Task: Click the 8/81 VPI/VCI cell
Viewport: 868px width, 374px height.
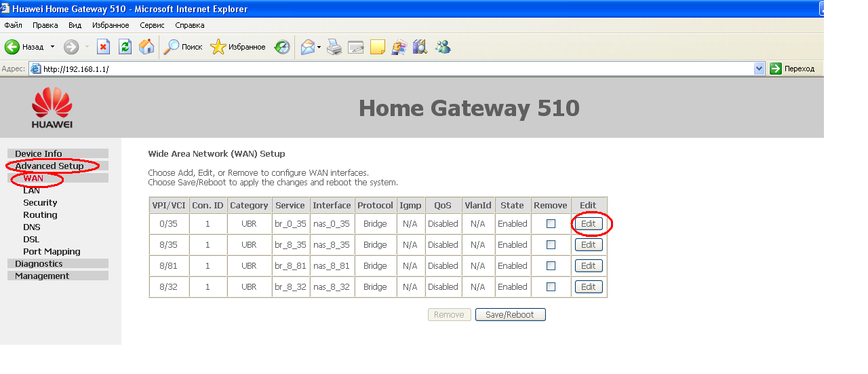Action: click(167, 265)
